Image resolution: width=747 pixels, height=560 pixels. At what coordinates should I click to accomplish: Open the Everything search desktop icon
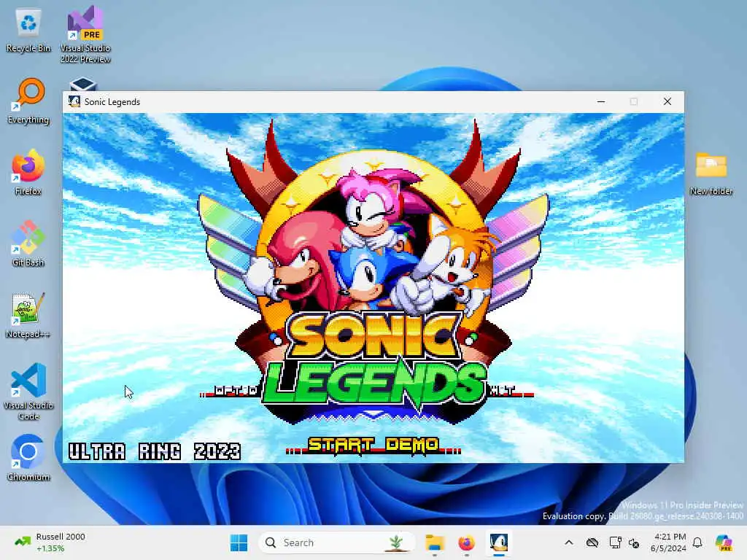[x=28, y=101]
